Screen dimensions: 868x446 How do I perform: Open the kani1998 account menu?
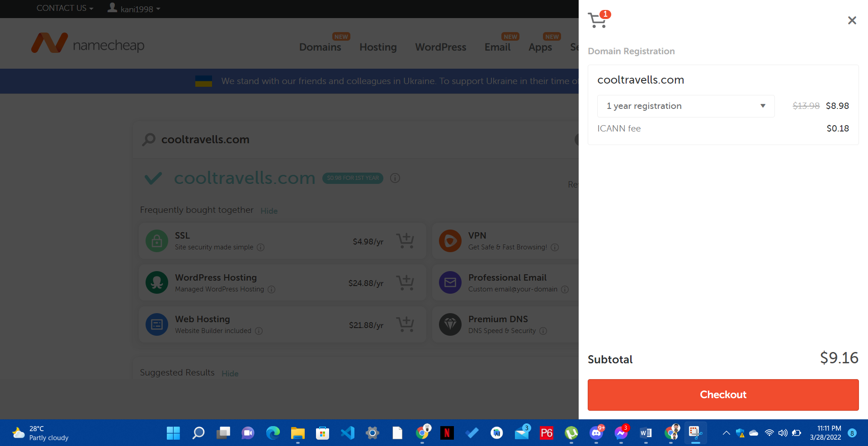[134, 8]
